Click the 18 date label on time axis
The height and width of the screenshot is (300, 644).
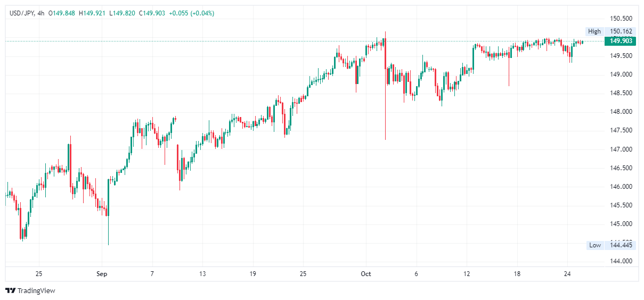(x=517, y=274)
